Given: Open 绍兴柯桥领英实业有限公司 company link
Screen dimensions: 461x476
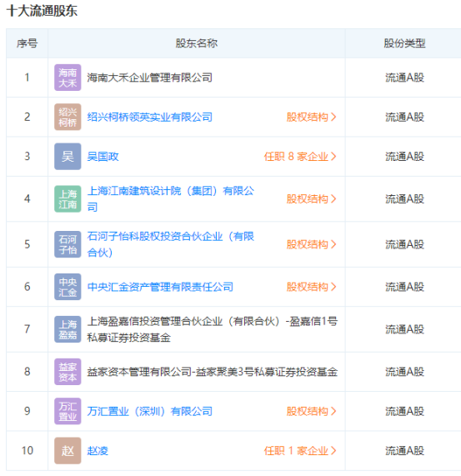Looking at the screenshot, I should click(x=149, y=118).
